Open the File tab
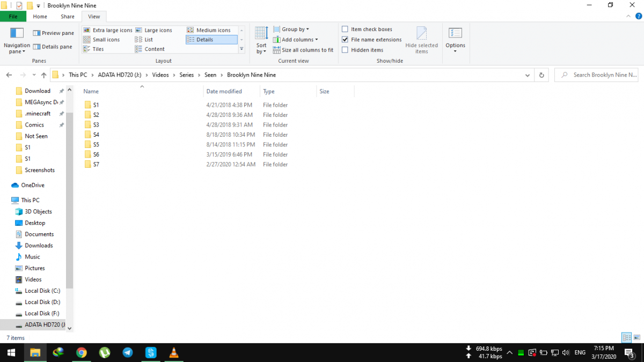 coord(13,17)
